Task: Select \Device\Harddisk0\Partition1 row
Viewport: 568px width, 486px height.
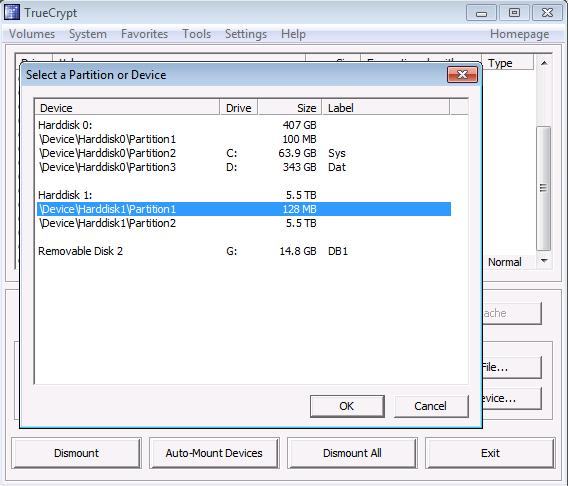Action: pyautogui.click(x=244, y=139)
